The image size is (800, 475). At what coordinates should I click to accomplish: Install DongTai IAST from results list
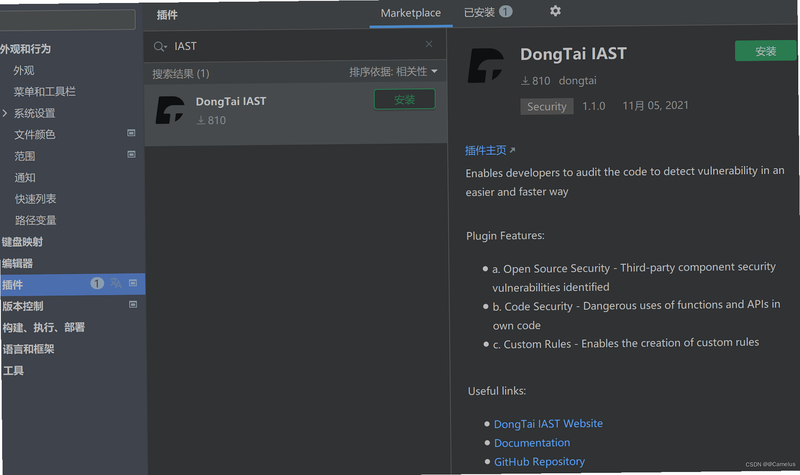coord(405,99)
